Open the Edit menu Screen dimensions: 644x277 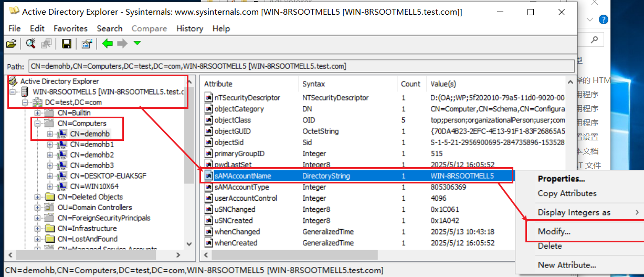(x=37, y=28)
